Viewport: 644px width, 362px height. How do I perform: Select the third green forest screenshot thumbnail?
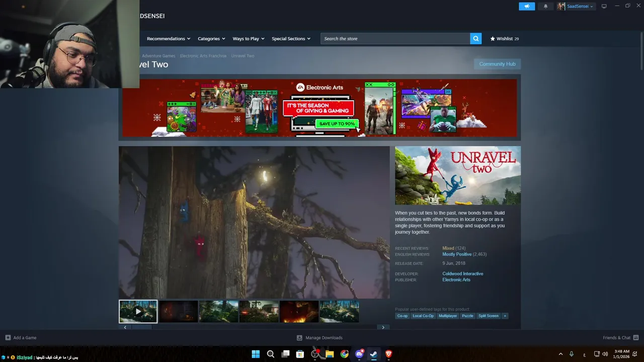click(x=218, y=312)
